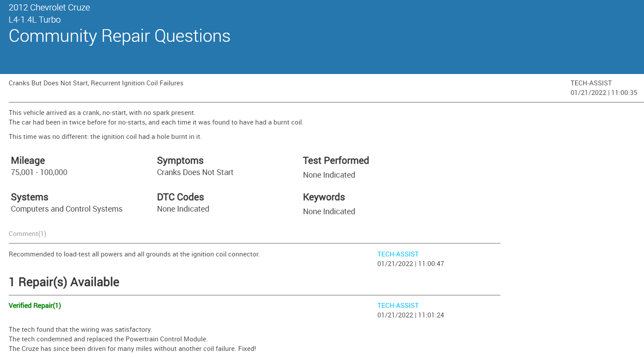The width and height of the screenshot is (644, 357).
Task: Click the DTC Codes heading
Action: point(180,197)
